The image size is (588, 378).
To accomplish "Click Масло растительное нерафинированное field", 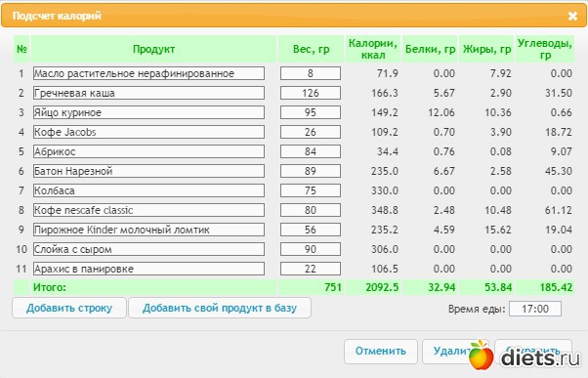I will click(x=148, y=73).
